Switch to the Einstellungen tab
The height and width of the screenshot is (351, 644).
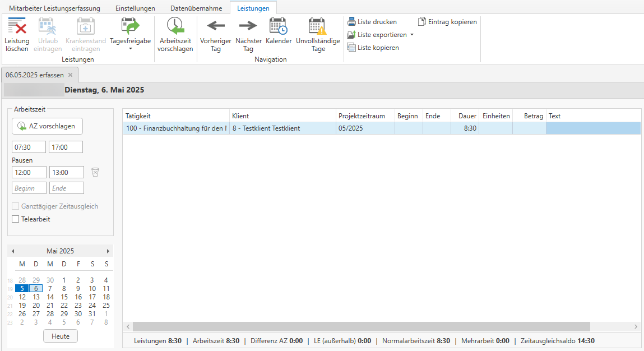tap(135, 8)
